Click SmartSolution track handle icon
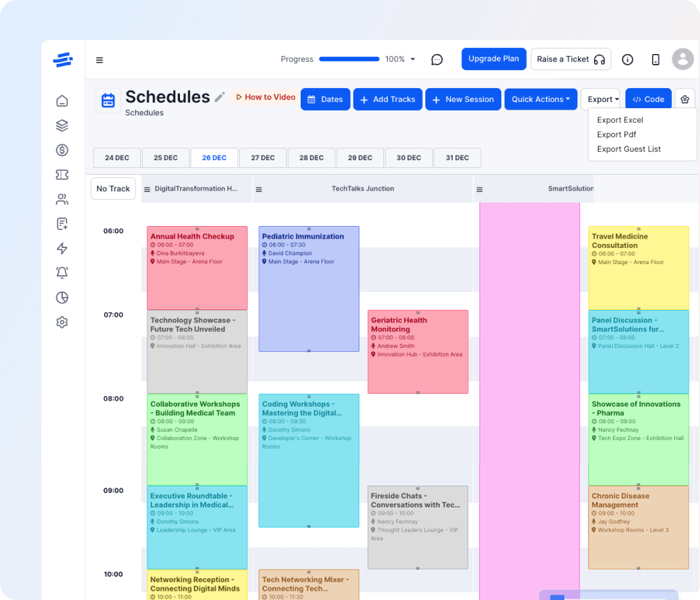The image size is (700, 600). [x=479, y=190]
